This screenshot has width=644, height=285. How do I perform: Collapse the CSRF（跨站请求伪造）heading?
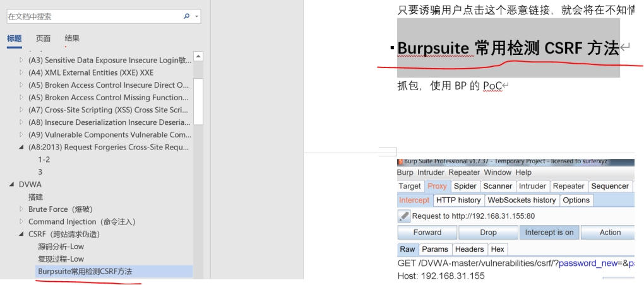point(21,234)
